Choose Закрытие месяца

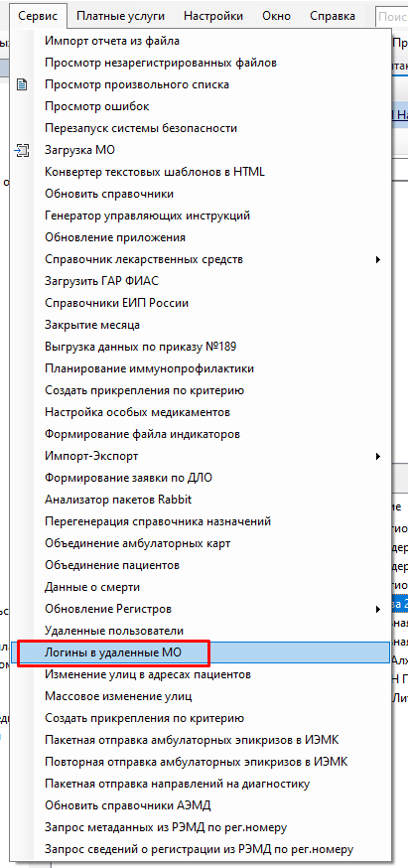[92, 325]
